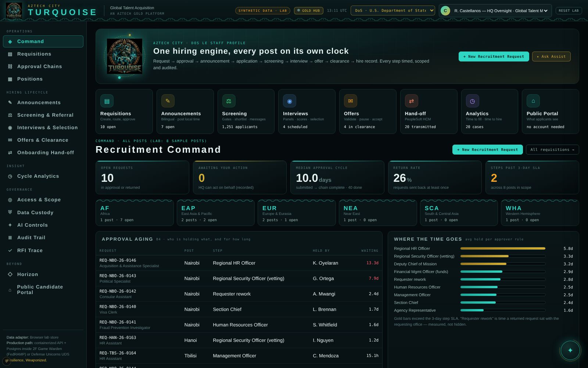Screen dimensions: 588x368
Task: Open the Public Portal home icon
Action: point(533,101)
